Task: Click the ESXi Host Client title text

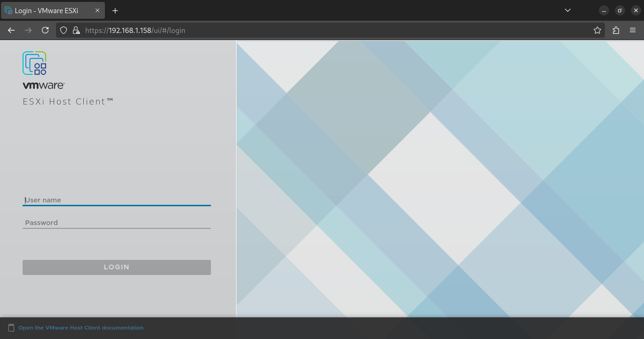Action: click(x=68, y=101)
